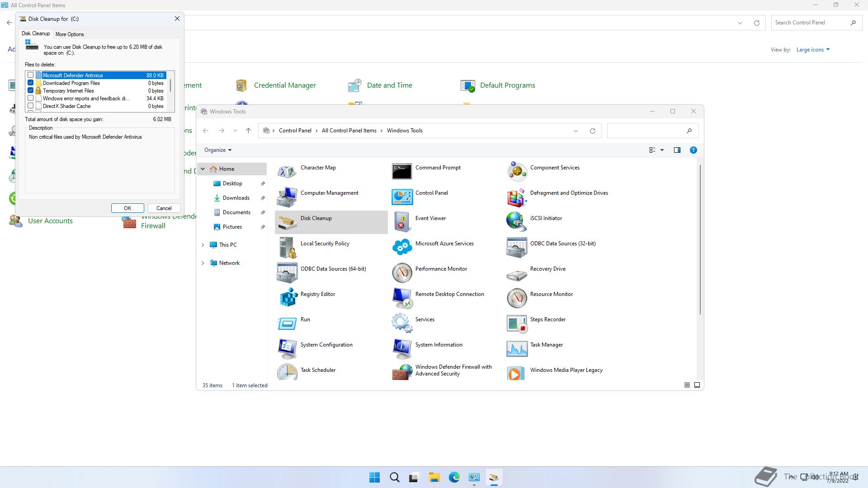This screenshot has height=488, width=868.
Task: Open the view layout options dropdown arrow
Action: [x=662, y=150]
